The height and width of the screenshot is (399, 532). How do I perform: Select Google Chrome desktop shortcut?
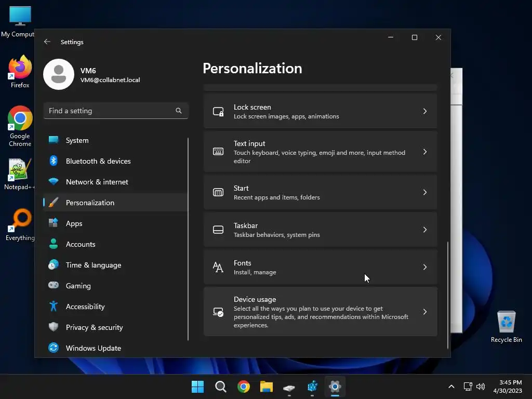click(x=20, y=126)
